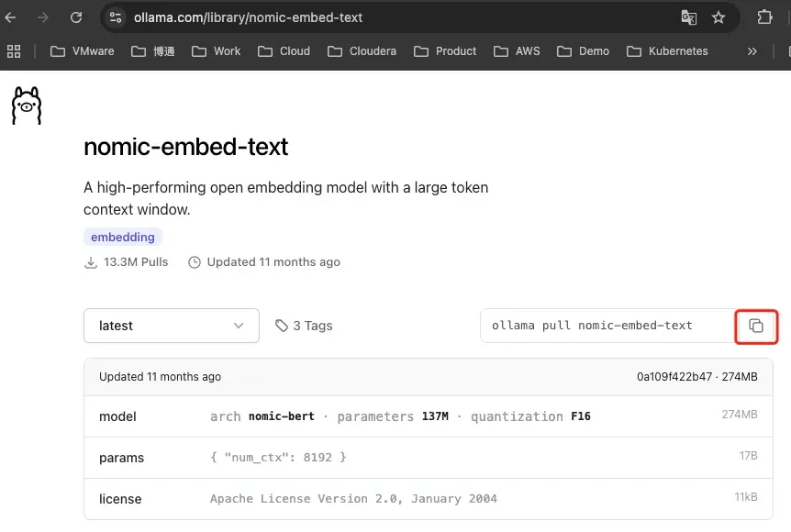The image size is (791, 532).
Task: Click the tag icon beside 3 Tags
Action: point(282,326)
